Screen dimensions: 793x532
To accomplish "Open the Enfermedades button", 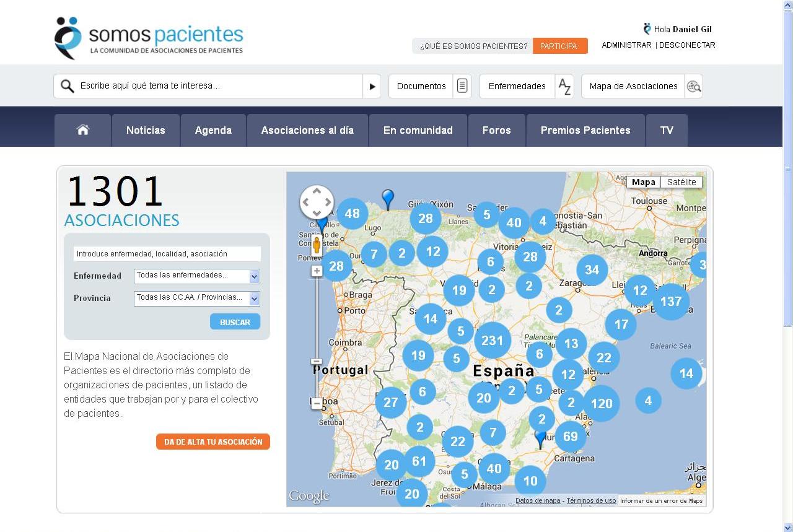I will [527, 86].
